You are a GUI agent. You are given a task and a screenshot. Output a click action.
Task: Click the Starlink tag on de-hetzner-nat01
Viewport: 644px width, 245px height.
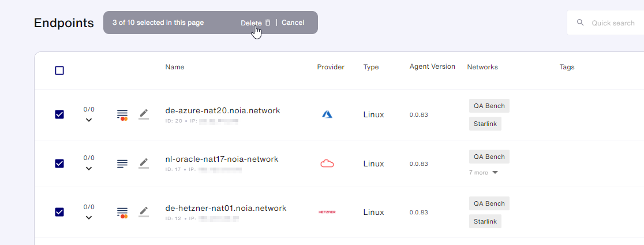[485, 221]
